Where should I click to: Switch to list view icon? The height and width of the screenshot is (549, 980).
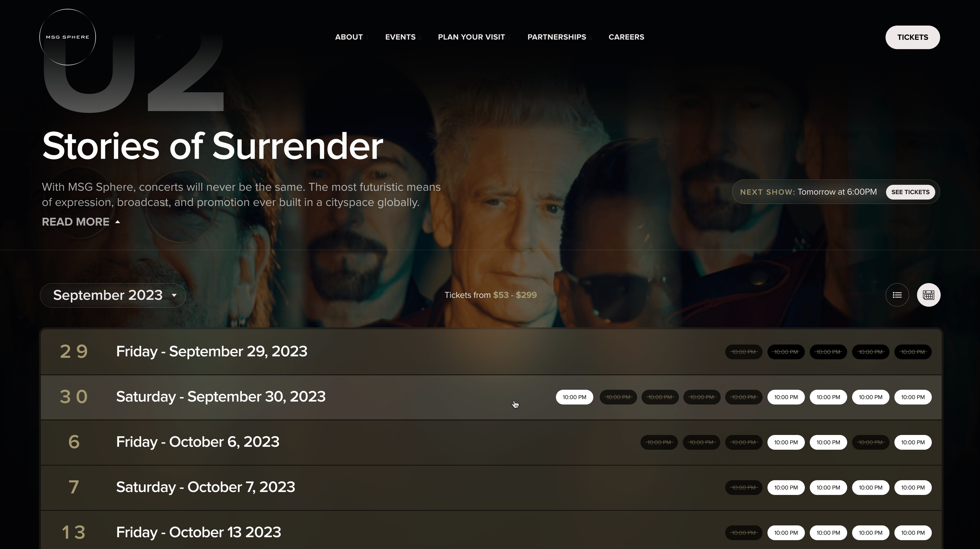(897, 295)
